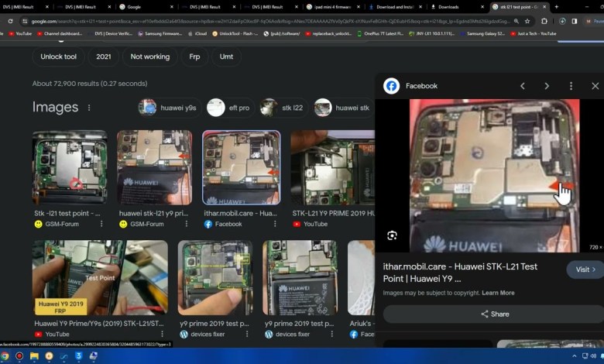Image resolution: width=604 pixels, height=364 pixels.
Task: Close the image preview panel
Action: point(595,86)
